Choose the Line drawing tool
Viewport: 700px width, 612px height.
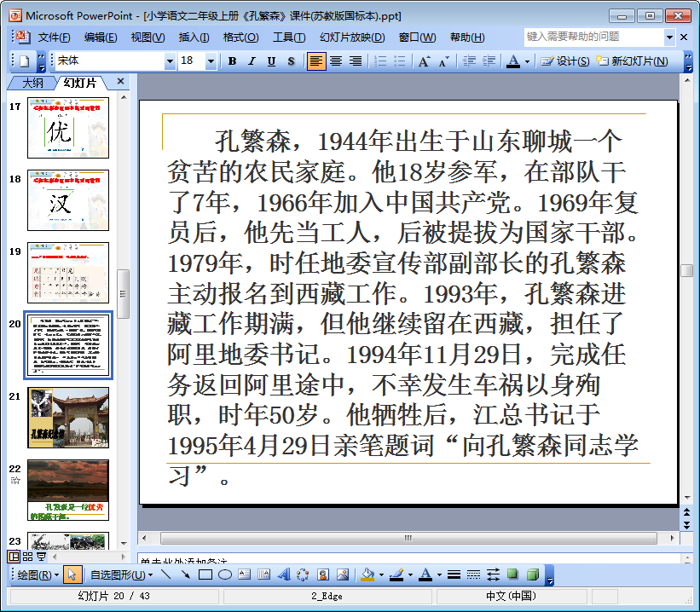pos(166,574)
